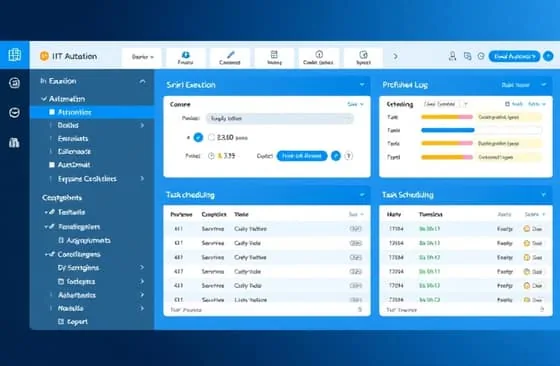Open the See dropdown in the tasks table header

point(356,214)
